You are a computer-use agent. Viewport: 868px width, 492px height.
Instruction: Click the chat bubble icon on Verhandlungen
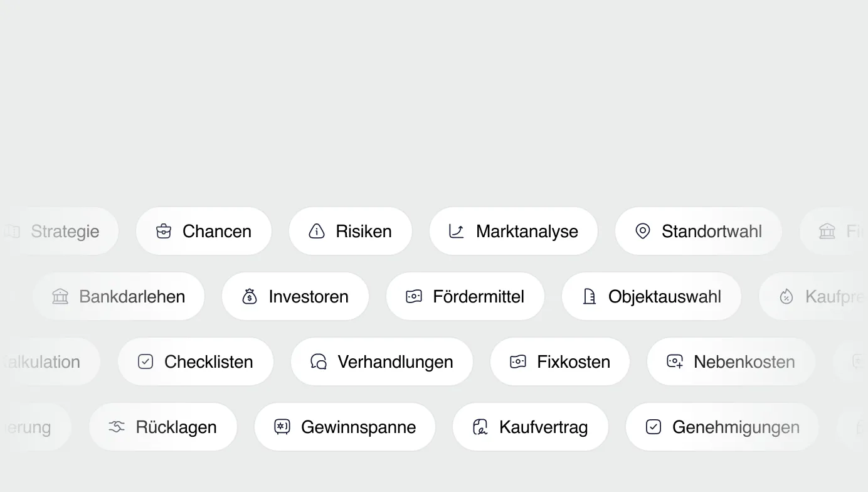(318, 361)
